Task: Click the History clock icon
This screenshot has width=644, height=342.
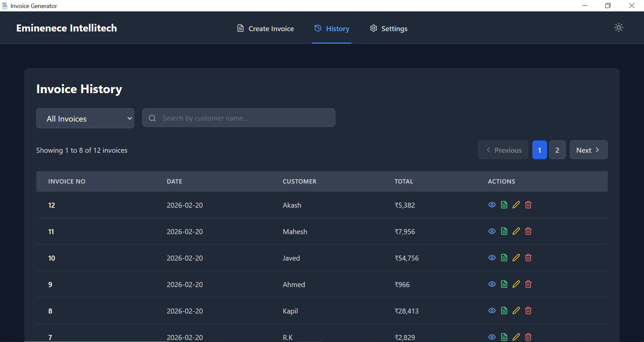Action: point(318,28)
